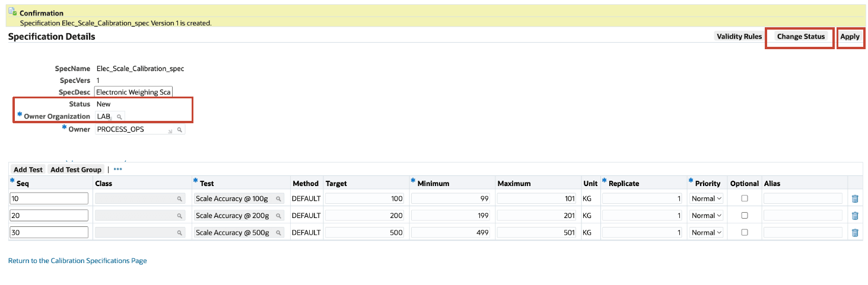Click the Seq field containing 30
Image resolution: width=868 pixels, height=285 pixels.
[x=49, y=233]
